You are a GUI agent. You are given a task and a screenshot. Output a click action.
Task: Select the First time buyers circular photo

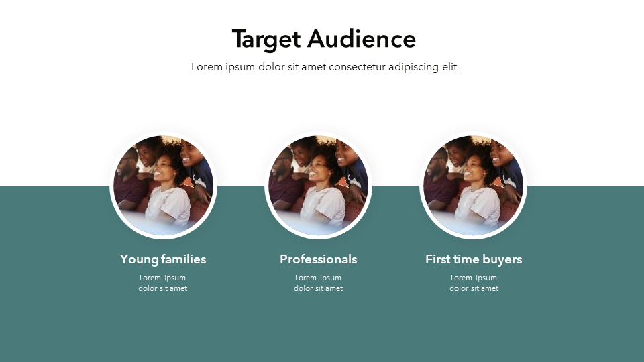pos(473,186)
